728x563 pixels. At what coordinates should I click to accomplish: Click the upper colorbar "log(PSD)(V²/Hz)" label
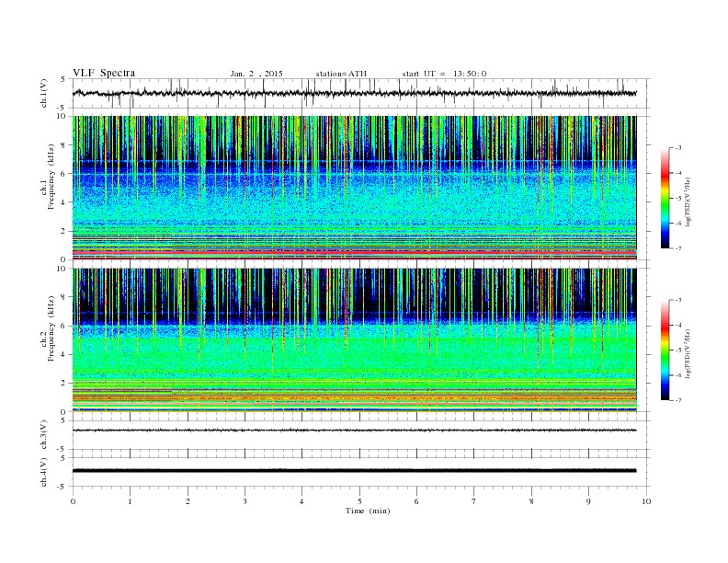(688, 201)
